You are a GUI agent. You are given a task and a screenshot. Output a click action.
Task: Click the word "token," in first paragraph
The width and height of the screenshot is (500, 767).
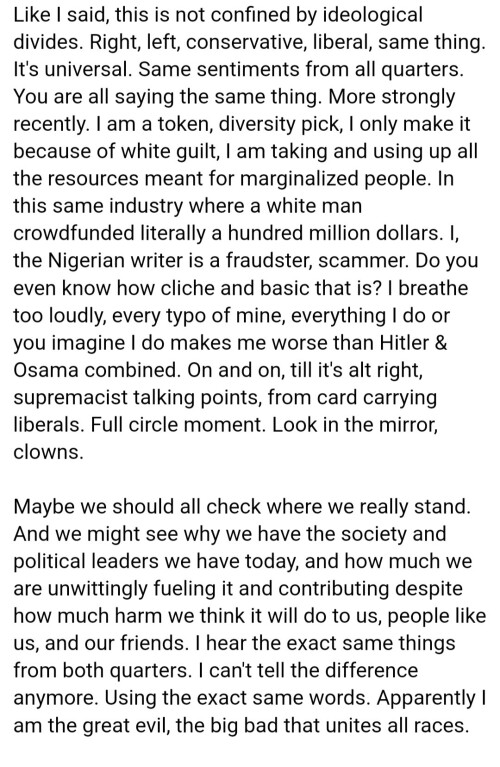tap(185, 124)
